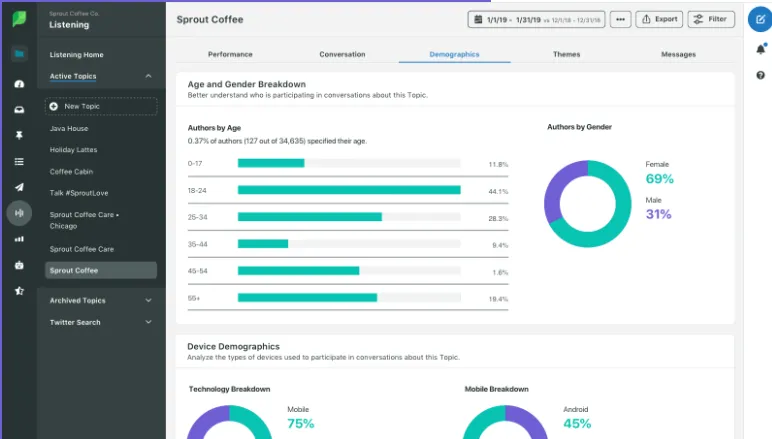The image size is (772, 439).
Task: Click the Filter button
Action: 711,19
